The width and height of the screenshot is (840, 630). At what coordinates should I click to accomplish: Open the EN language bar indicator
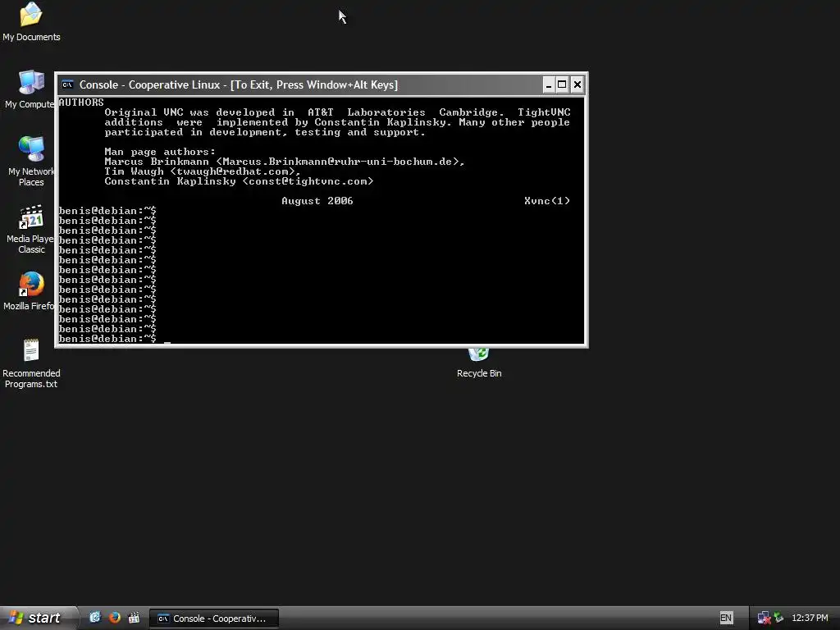tap(726, 618)
